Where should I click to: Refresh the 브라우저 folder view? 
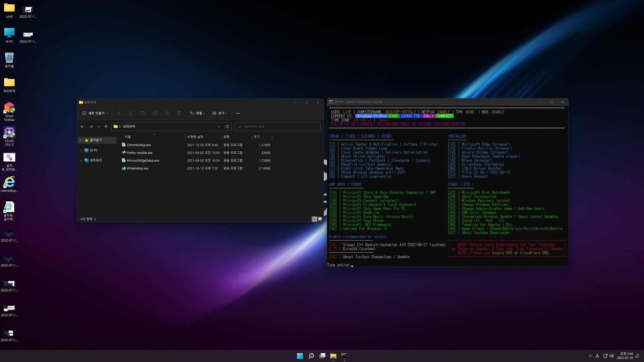(227, 126)
